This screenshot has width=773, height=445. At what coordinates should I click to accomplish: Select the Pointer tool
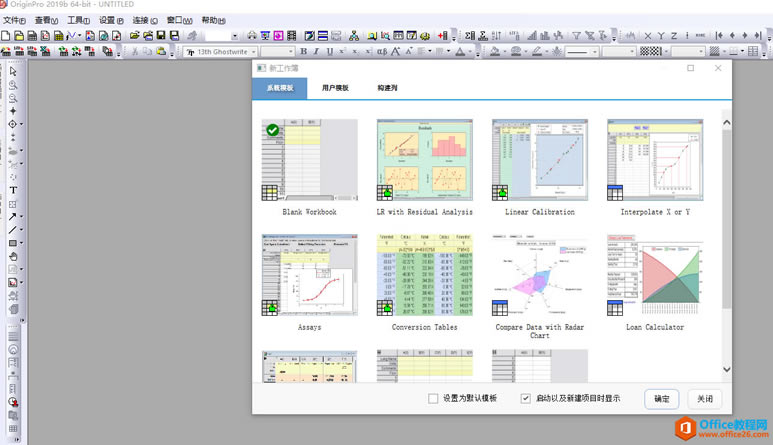point(13,71)
